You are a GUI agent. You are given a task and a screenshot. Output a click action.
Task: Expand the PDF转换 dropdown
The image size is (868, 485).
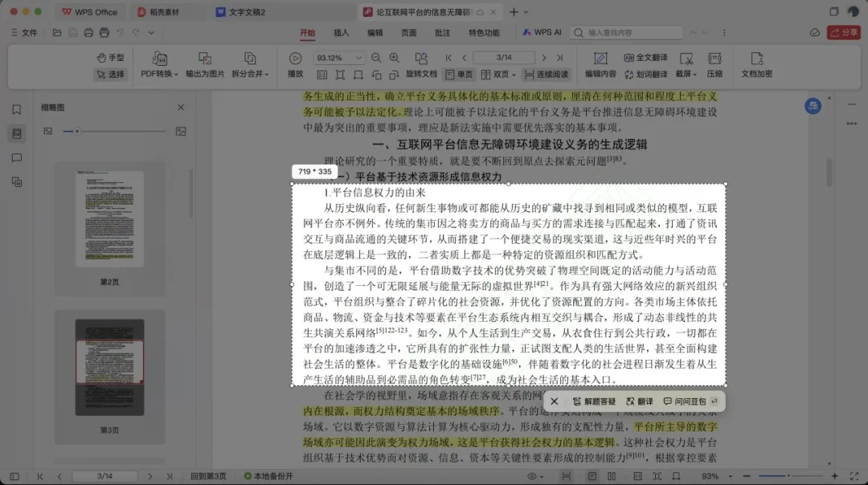[x=159, y=74]
